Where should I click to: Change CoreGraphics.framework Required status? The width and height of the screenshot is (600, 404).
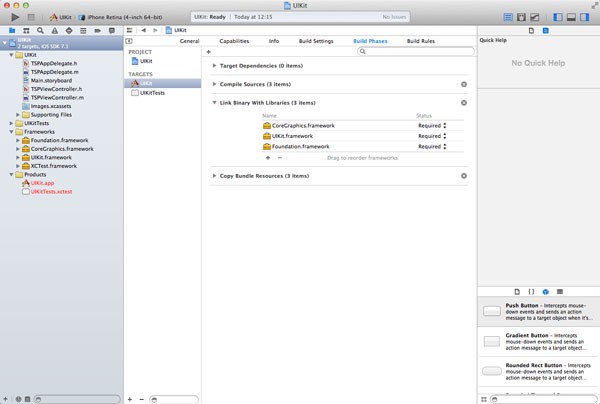(432, 125)
